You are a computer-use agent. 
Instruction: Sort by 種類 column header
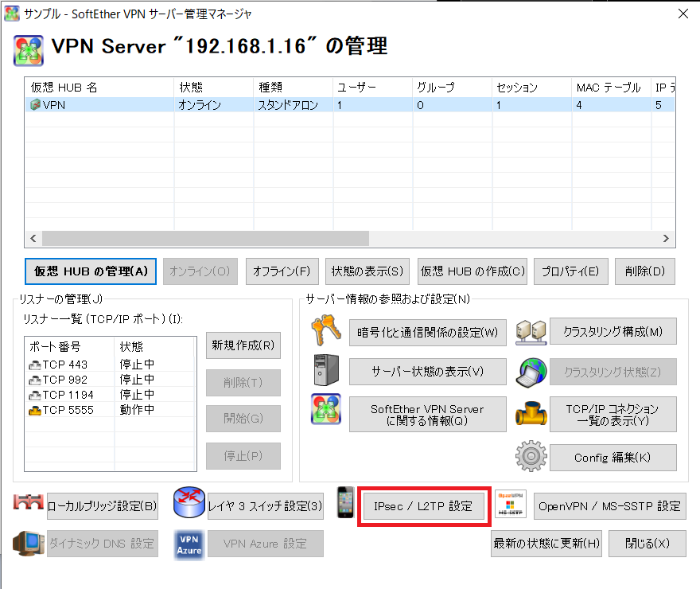[x=294, y=87]
